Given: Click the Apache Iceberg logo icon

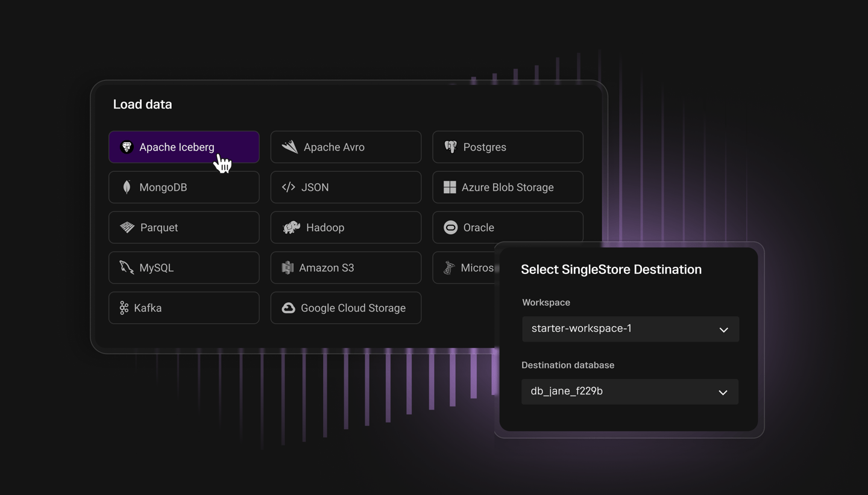Looking at the screenshot, I should (126, 146).
